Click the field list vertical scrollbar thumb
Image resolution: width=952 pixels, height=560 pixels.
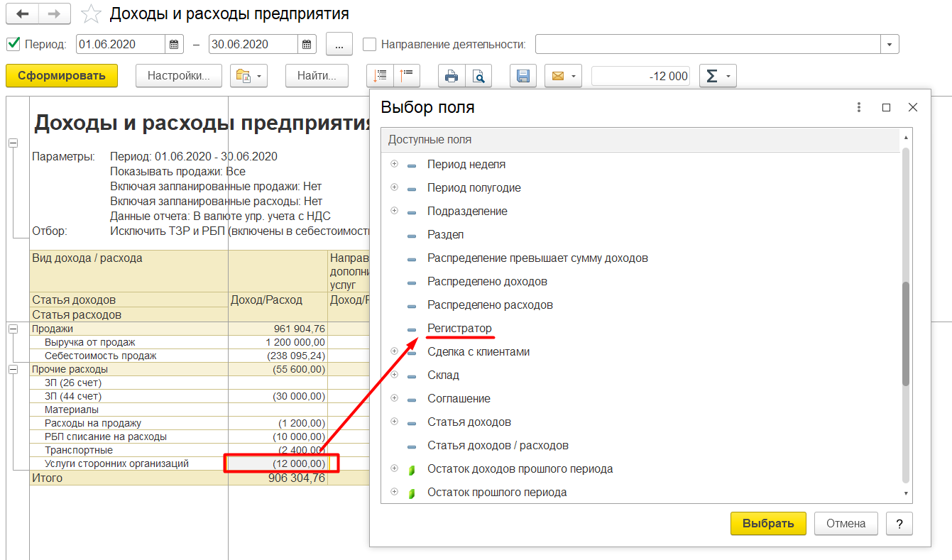(905, 334)
